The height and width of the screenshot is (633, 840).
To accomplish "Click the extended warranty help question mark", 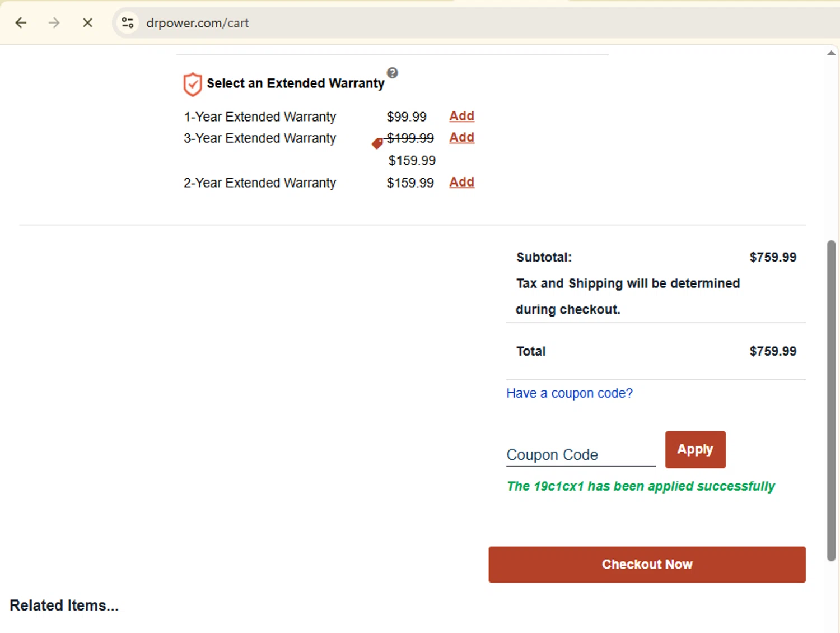I will click(393, 73).
